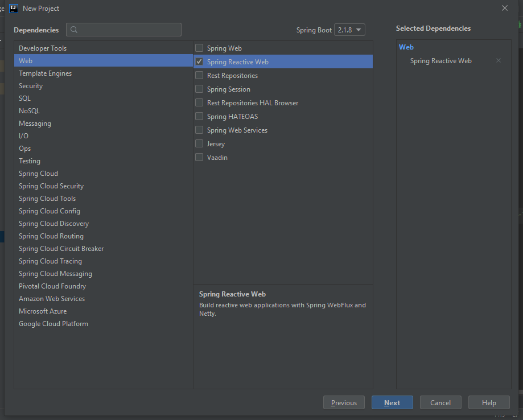Viewport: 523px width, 420px height.
Task: Uncheck the Spring Reactive Web checkbox
Action: pyautogui.click(x=199, y=61)
